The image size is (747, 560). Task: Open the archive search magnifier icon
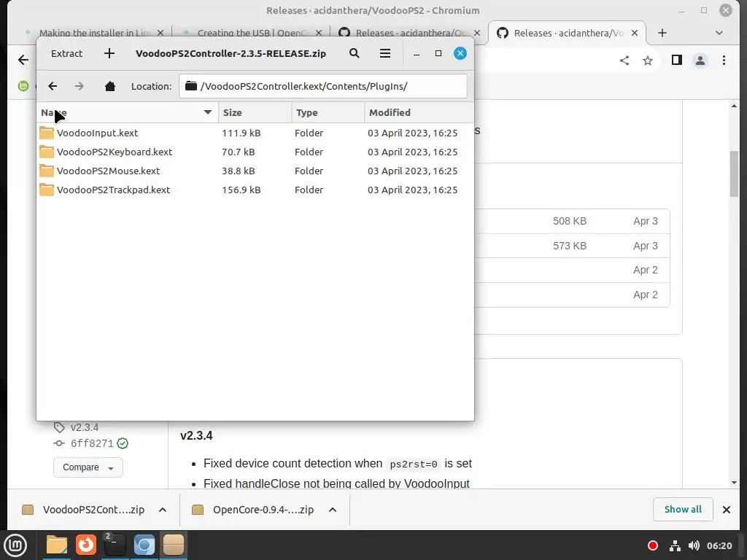tap(354, 53)
